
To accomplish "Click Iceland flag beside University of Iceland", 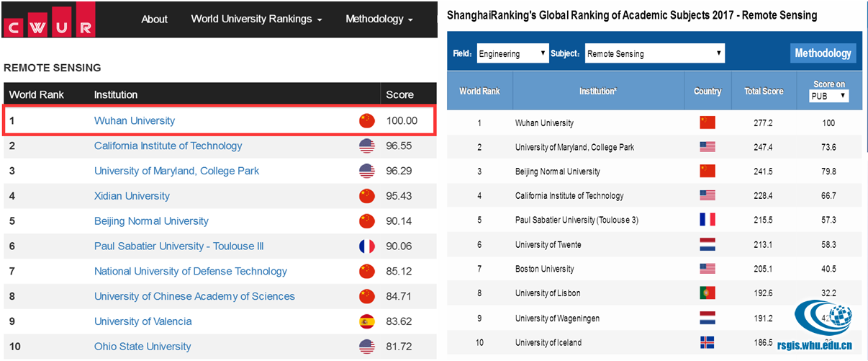I will pyautogui.click(x=707, y=342).
